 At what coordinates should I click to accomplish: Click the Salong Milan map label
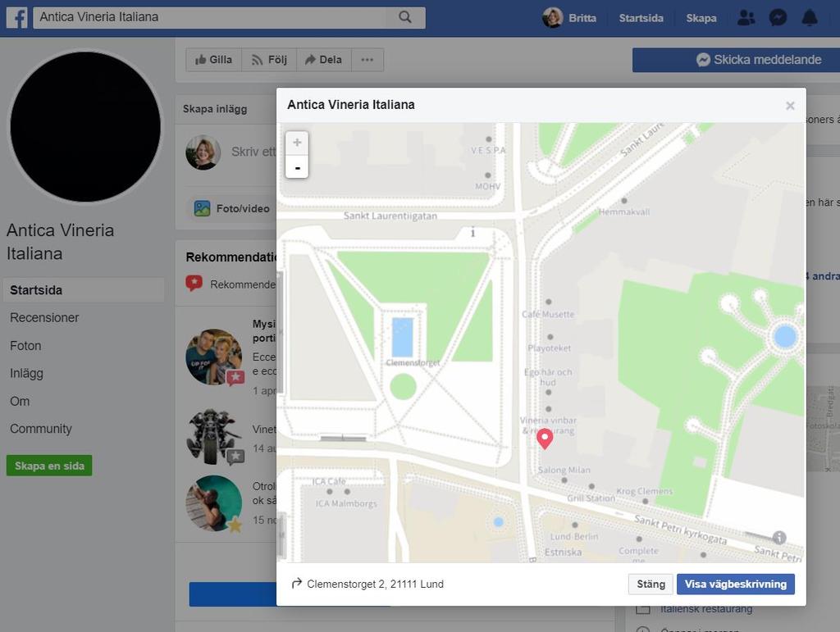(x=564, y=470)
